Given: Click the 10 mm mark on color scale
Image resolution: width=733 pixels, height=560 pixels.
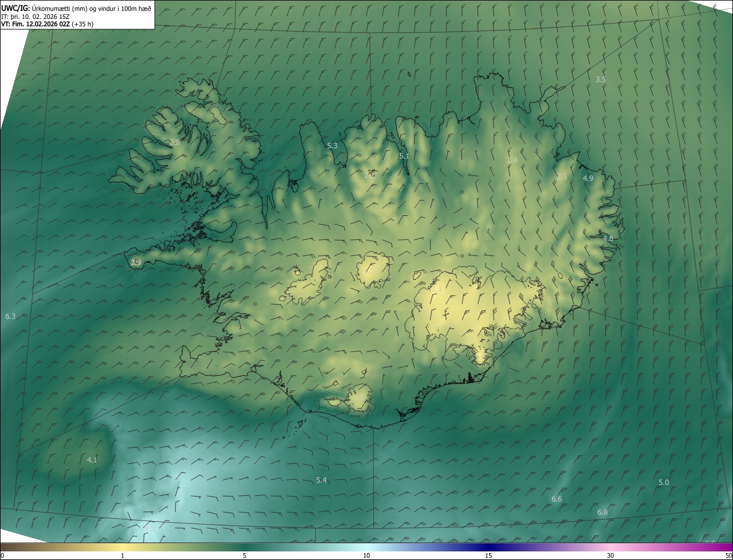Looking at the screenshot, I should (366, 555).
